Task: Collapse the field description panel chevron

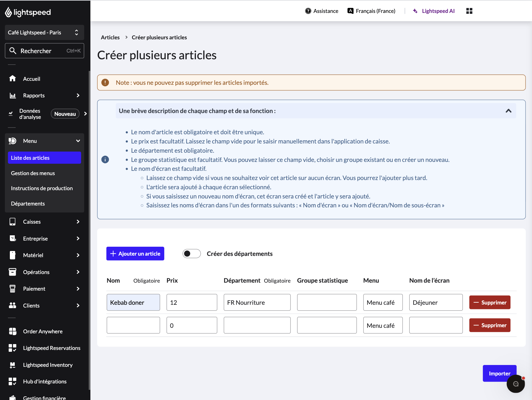Action: click(509, 111)
